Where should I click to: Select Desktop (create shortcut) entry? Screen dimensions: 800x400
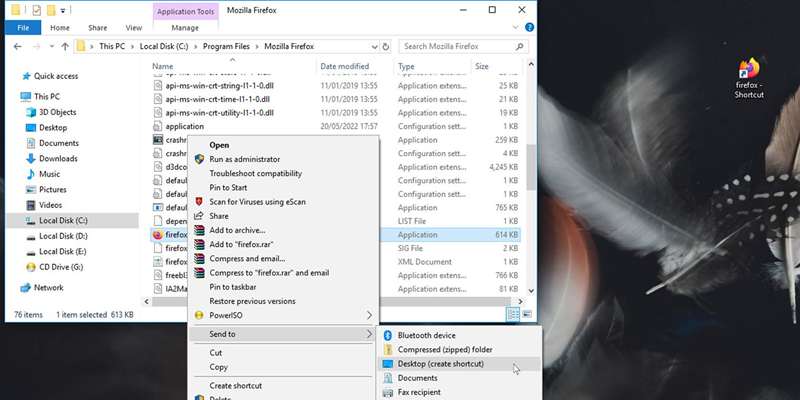[441, 364]
